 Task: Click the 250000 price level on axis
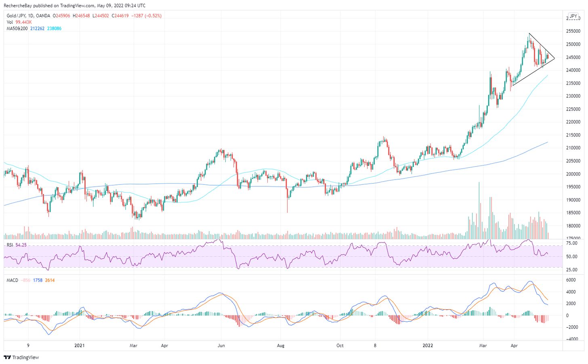click(573, 44)
